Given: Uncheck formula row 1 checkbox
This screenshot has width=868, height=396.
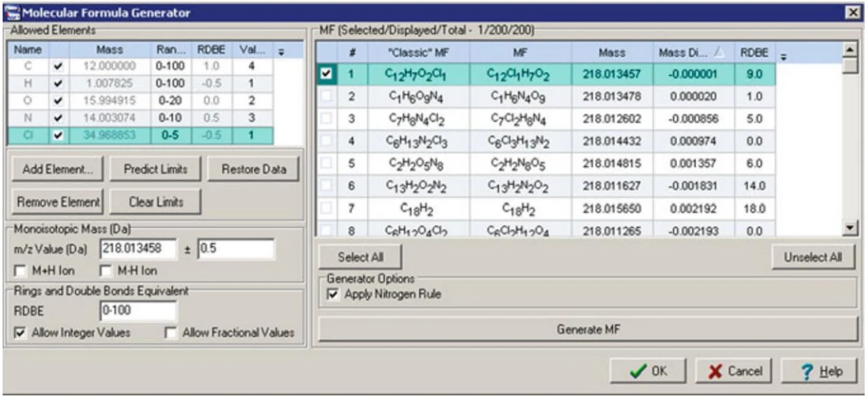Looking at the screenshot, I should coord(327,74).
